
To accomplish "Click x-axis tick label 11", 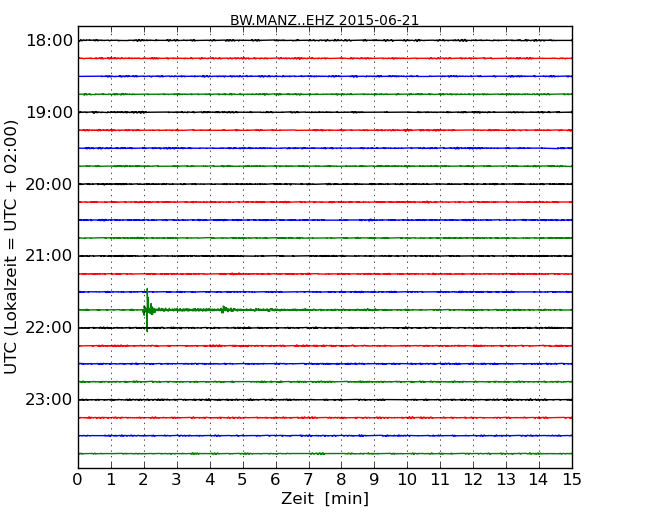I will [440, 480].
